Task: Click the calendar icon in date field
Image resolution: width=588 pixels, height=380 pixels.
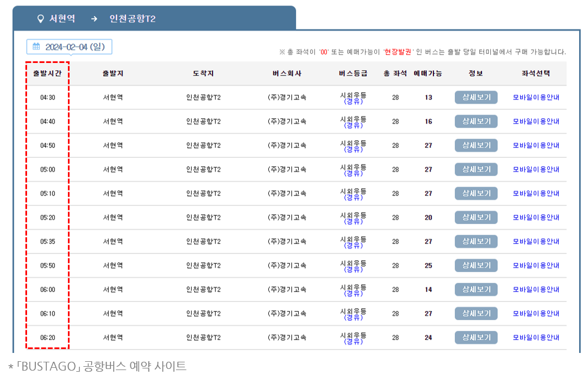Action: pyautogui.click(x=36, y=46)
